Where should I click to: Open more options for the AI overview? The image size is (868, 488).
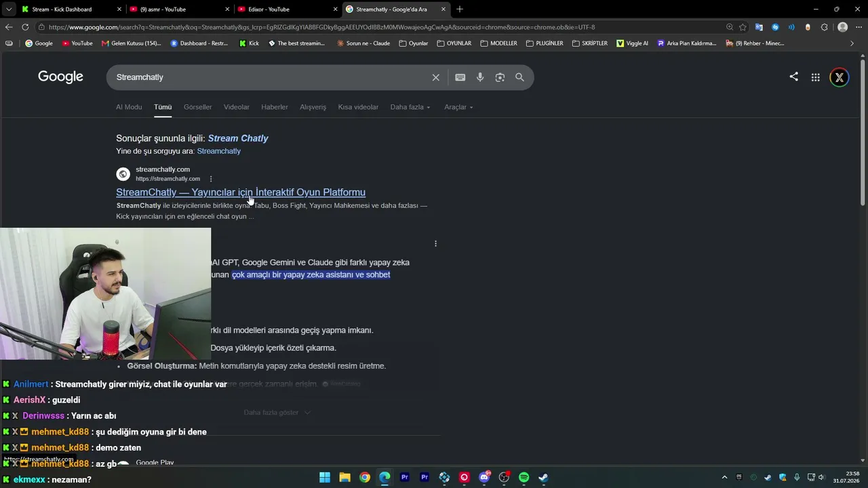point(435,243)
